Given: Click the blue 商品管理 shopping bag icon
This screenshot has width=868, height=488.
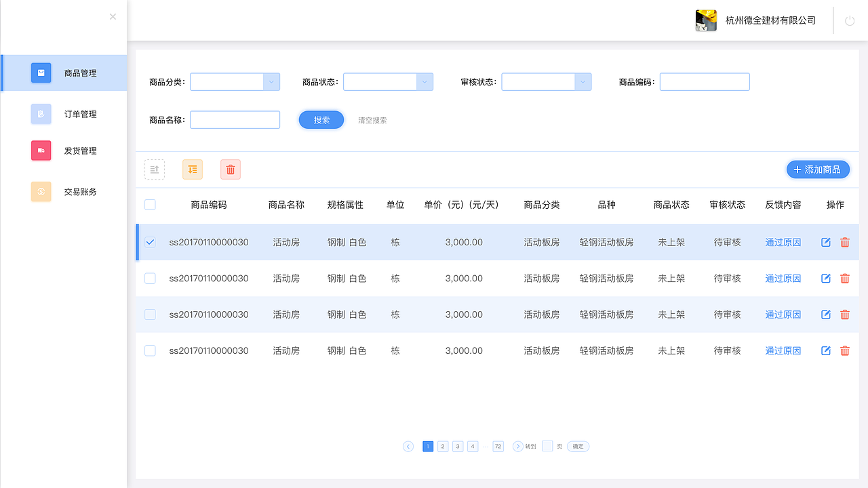Looking at the screenshot, I should click(41, 73).
